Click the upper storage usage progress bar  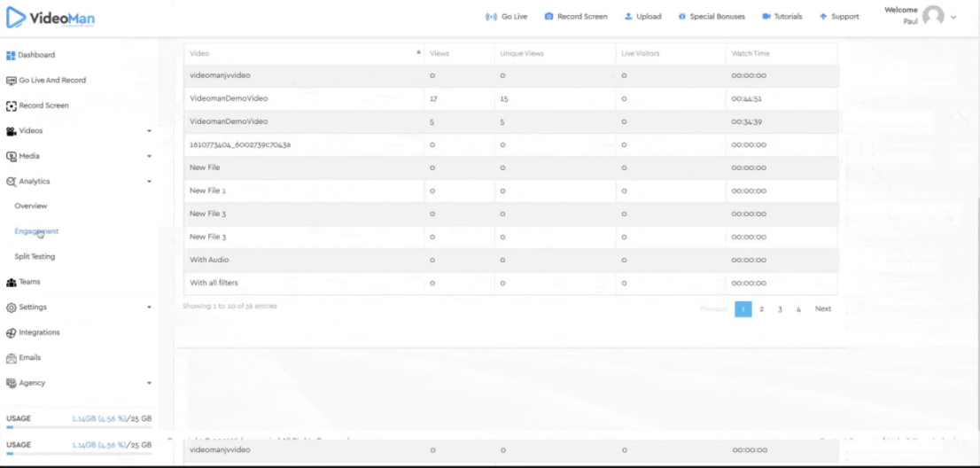[x=79, y=428]
